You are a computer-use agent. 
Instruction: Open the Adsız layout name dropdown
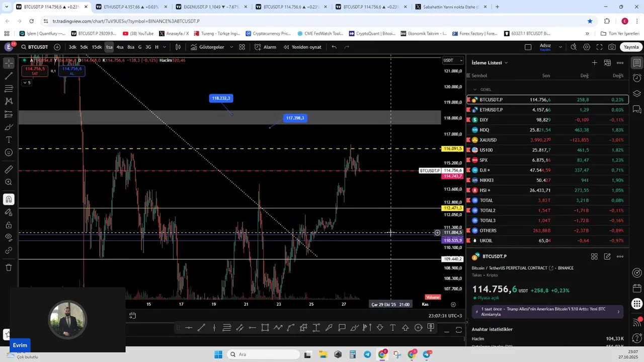550,47
